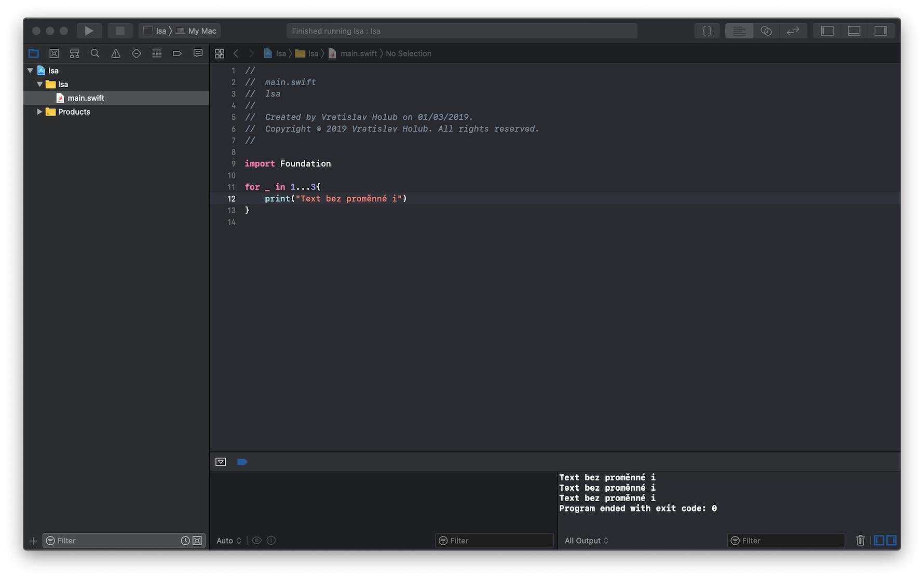The image size is (924, 579).
Task: Clear the console with the trash icon
Action: click(860, 541)
